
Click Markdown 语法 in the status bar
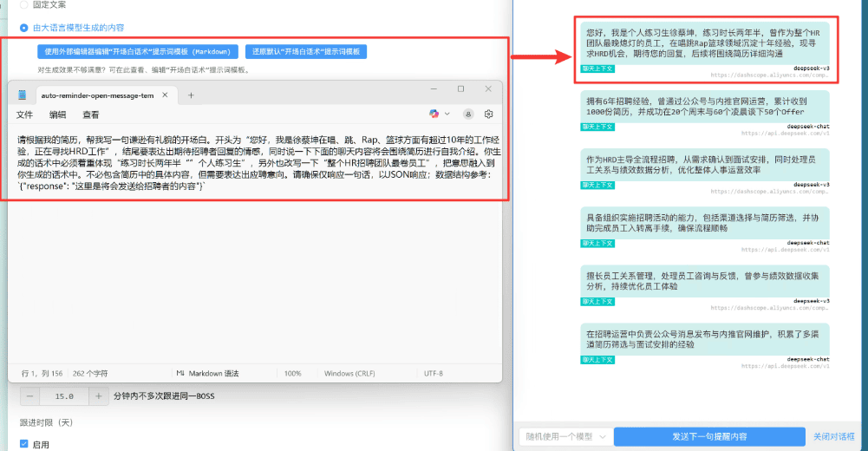click(207, 374)
